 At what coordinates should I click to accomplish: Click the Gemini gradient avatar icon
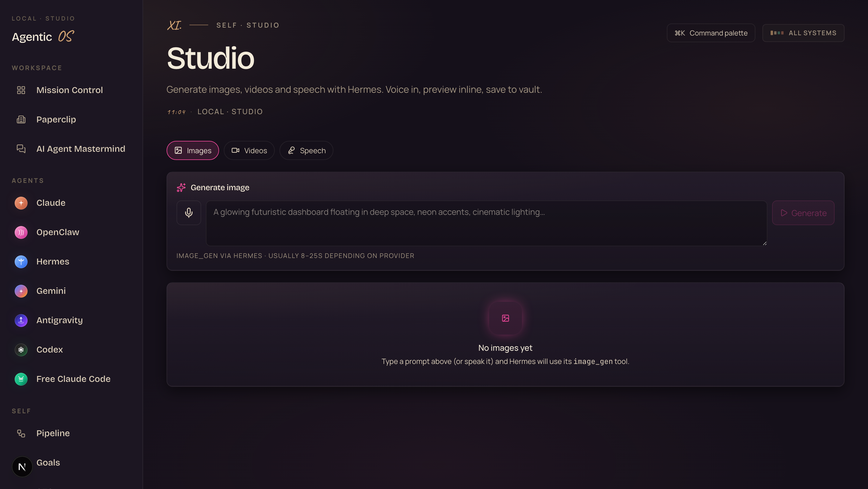[21, 291]
